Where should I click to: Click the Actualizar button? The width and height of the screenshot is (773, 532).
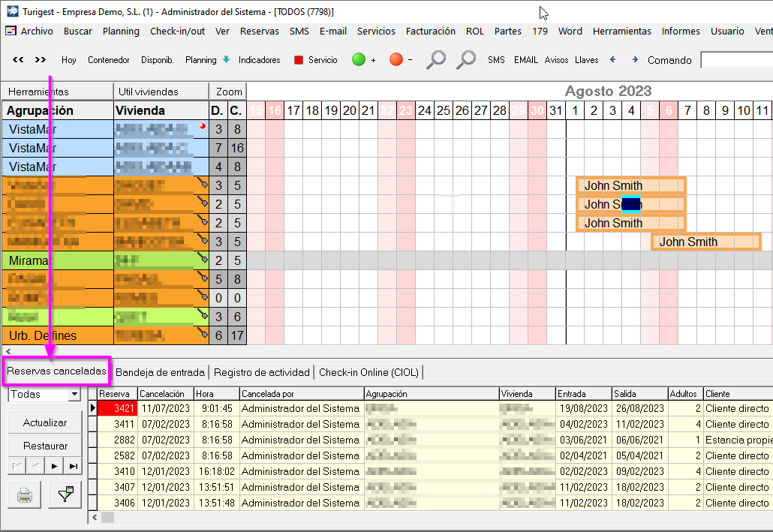45,422
